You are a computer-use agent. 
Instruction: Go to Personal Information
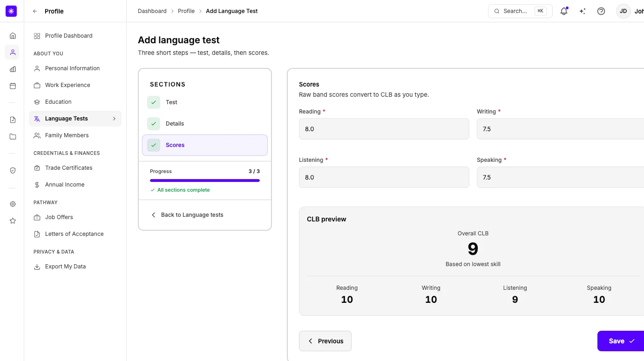coord(75,68)
